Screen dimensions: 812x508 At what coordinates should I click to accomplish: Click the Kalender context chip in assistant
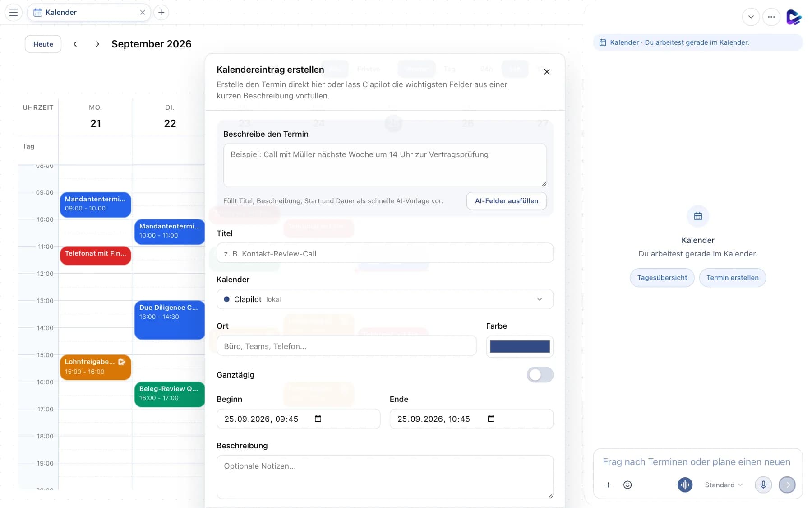pos(697,42)
